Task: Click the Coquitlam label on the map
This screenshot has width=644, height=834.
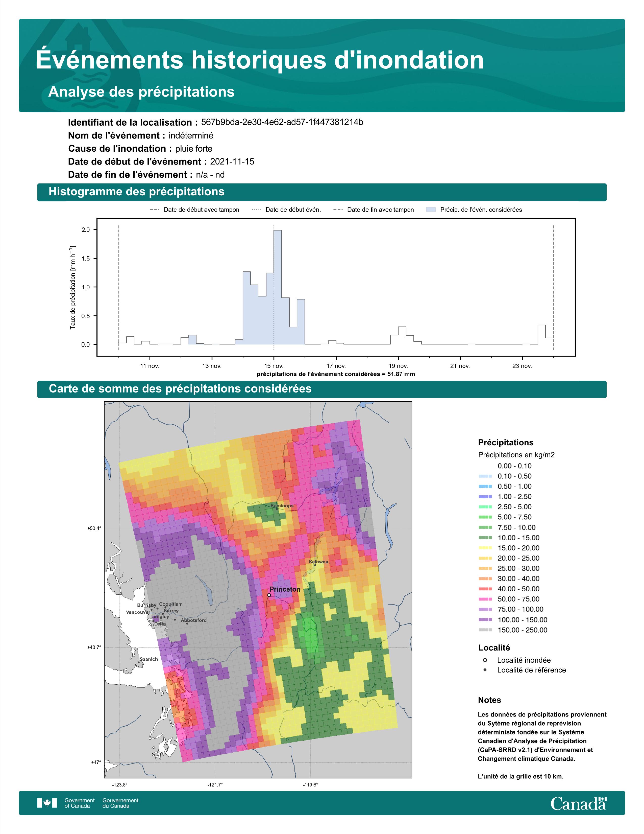Action: 170,604
